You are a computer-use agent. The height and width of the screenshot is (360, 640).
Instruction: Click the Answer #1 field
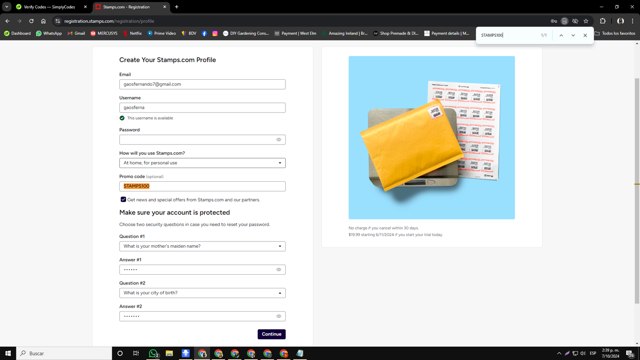pos(202,270)
